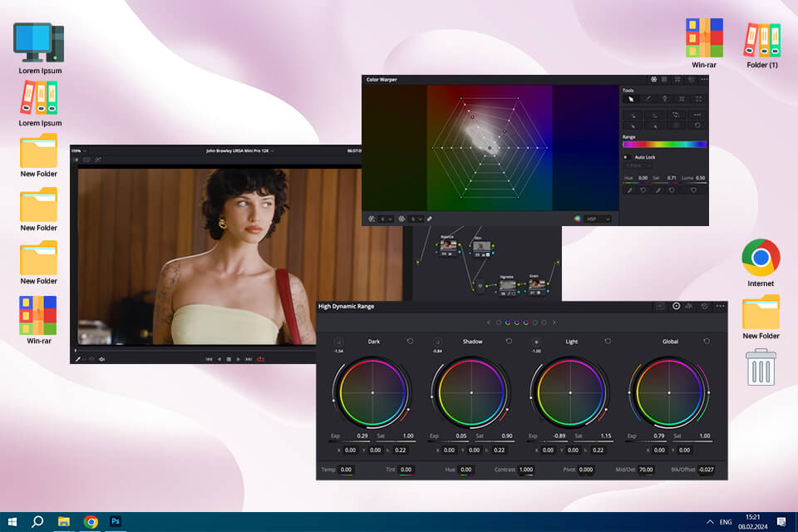This screenshot has height=532, width=798.
Task: Expand the system tray hidden icons chevron
Action: pos(709,522)
